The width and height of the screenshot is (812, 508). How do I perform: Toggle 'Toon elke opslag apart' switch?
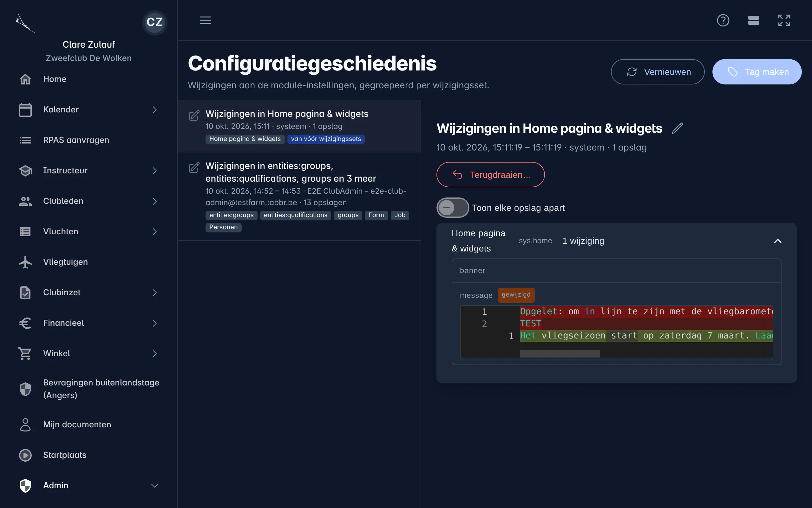(453, 208)
